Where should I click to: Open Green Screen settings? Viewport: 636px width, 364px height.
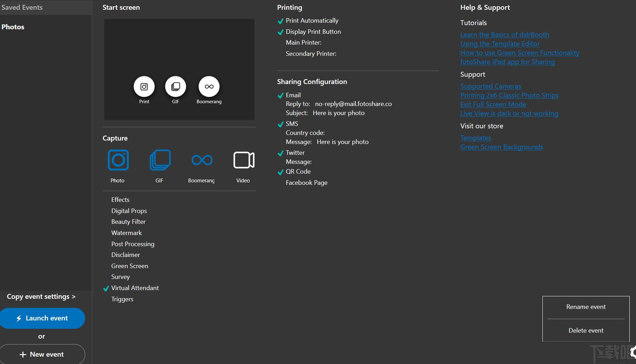pyautogui.click(x=130, y=266)
